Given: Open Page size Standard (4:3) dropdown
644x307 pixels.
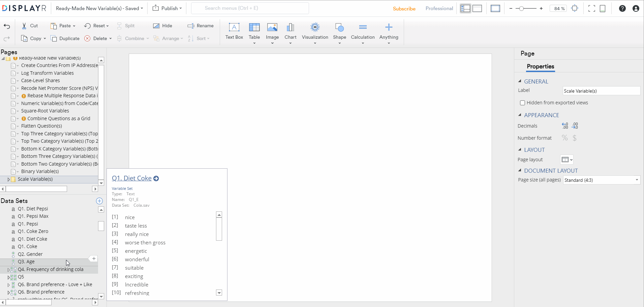Looking at the screenshot, I should pyautogui.click(x=602, y=180).
